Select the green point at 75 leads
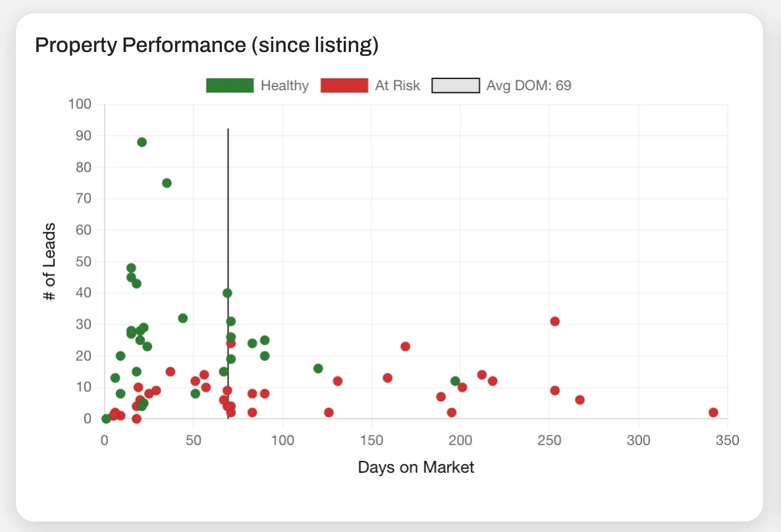The height and width of the screenshot is (532, 781). click(x=167, y=182)
